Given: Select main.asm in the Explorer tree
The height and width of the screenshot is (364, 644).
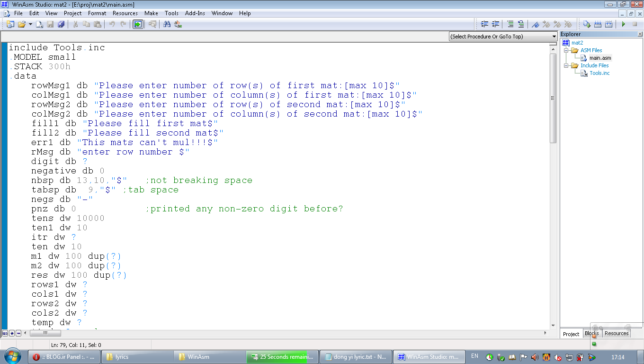Looking at the screenshot, I should pos(600,58).
